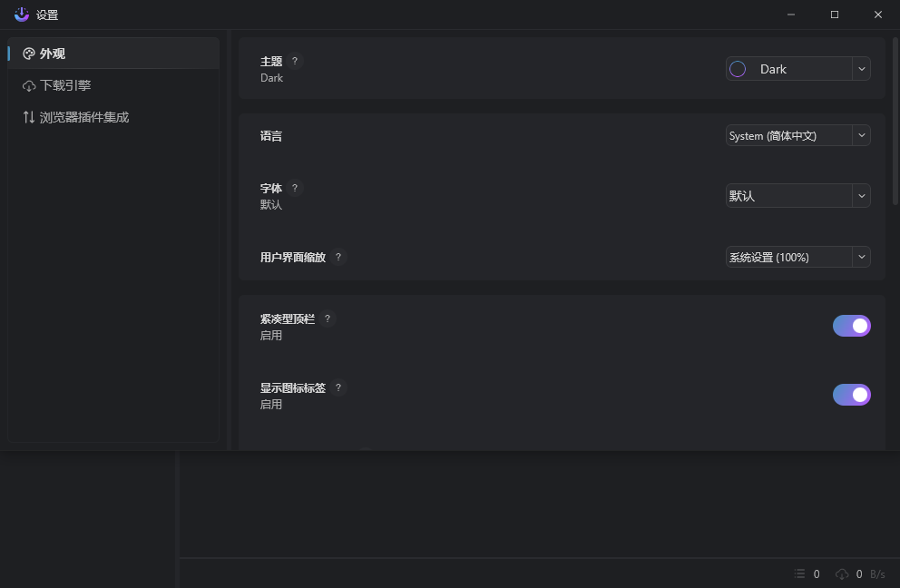Open the 语言 language dropdown
This screenshot has height=588, width=900.
797,135
